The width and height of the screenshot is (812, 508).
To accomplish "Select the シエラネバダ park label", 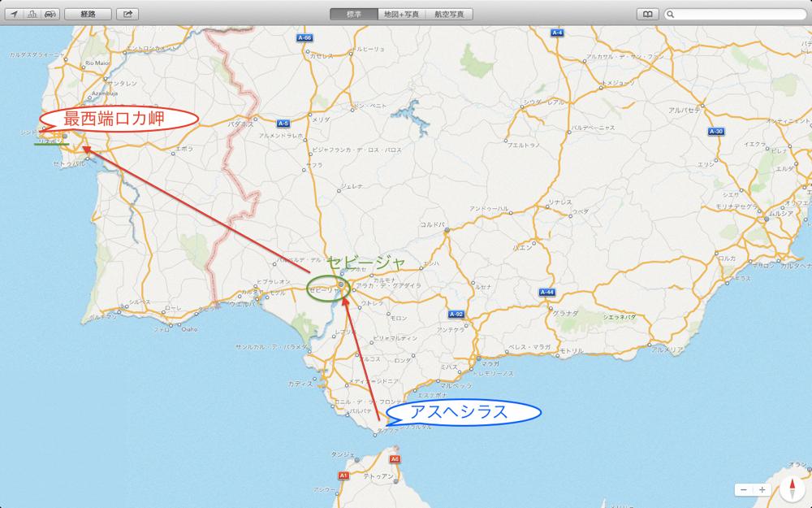I will [619, 317].
